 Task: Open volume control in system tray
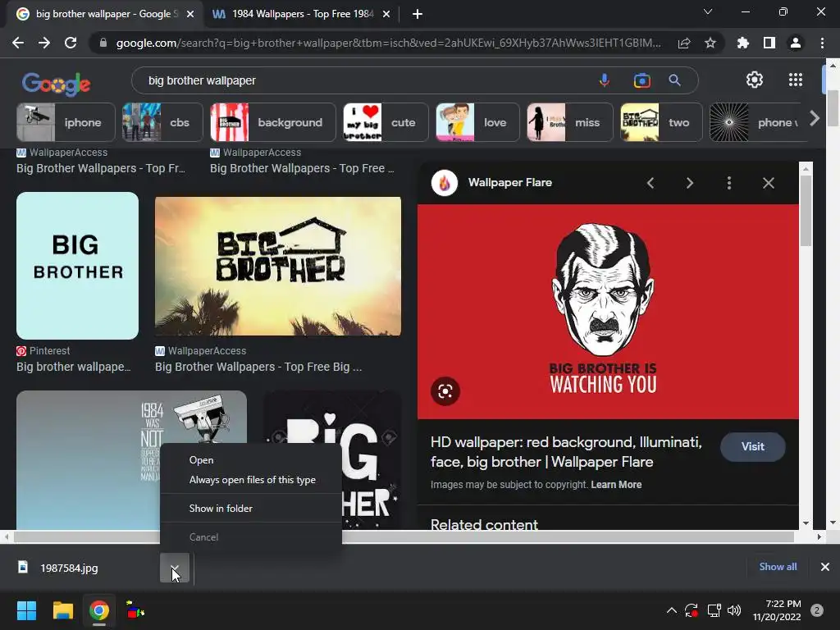click(x=734, y=610)
